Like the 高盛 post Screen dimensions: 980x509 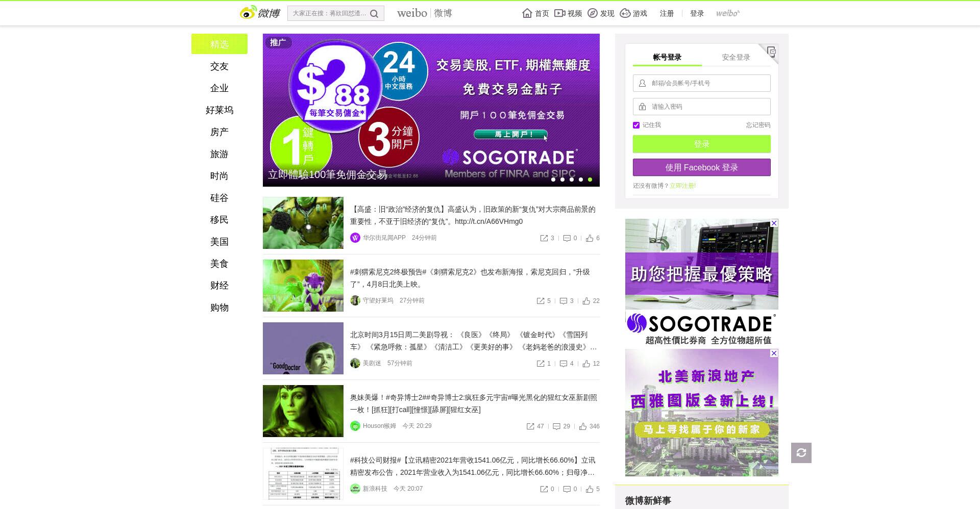tap(590, 238)
